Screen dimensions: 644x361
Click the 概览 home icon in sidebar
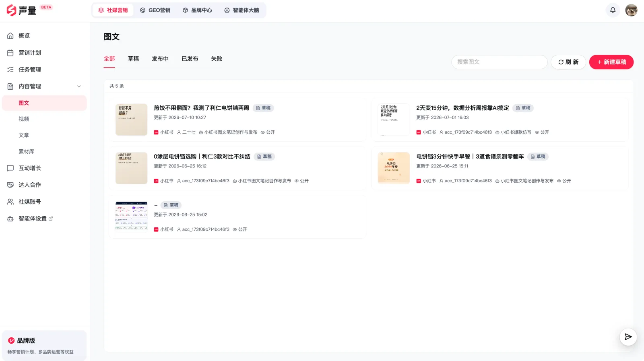click(10, 36)
